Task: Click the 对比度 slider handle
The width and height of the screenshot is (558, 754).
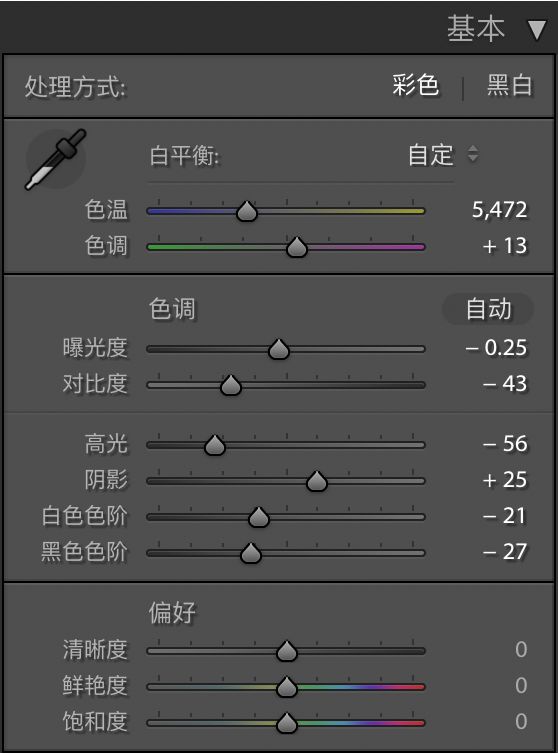Action: pos(230,385)
